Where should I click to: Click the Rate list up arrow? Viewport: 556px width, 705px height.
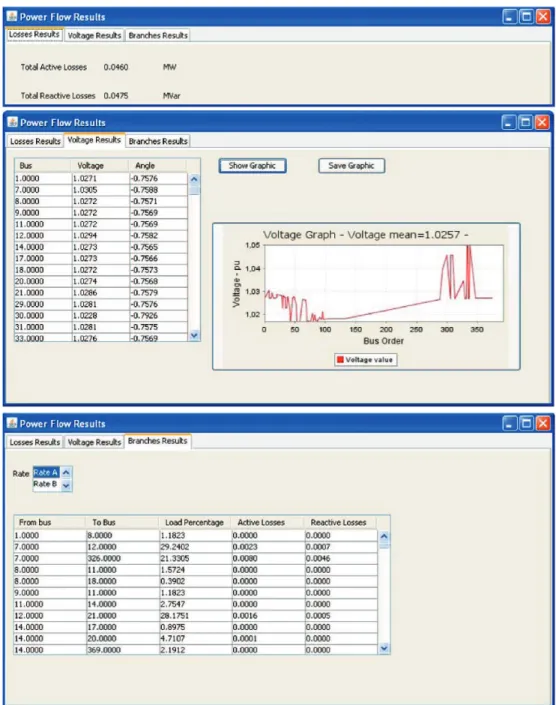[x=66, y=473]
